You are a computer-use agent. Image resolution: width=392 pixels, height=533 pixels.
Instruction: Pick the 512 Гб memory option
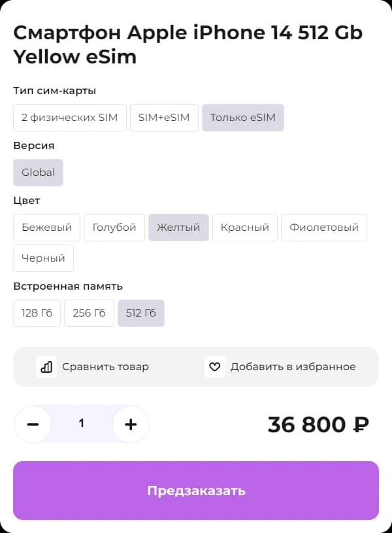(x=141, y=313)
